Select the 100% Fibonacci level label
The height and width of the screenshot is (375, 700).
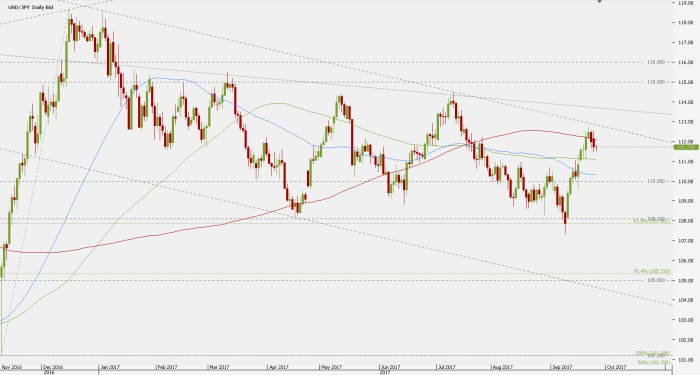tap(653, 354)
